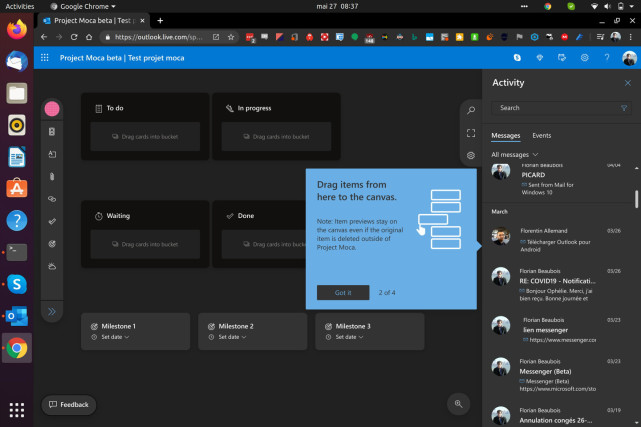The height and width of the screenshot is (427, 641).
Task: Select the task checkmark tool in left toolbar
Action: [x=52, y=221]
